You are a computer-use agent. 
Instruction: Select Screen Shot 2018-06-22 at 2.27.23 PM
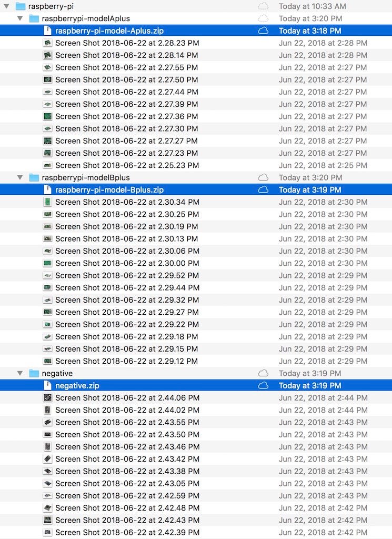[127, 153]
